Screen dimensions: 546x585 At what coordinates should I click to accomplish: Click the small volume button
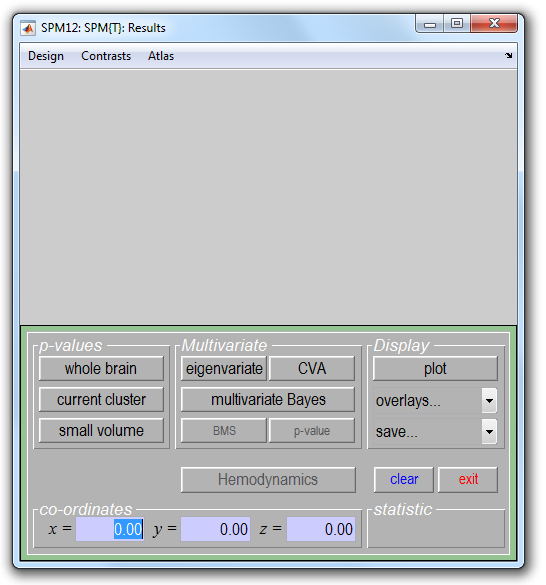[x=101, y=431]
